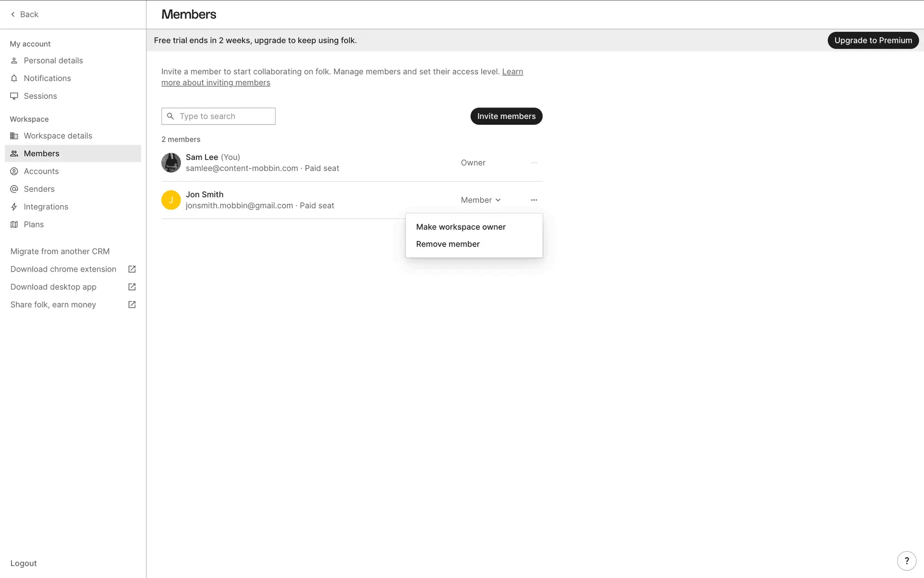Click three-dot menu on Sam Lee row
Image resolution: width=924 pixels, height=578 pixels.
[534, 163]
